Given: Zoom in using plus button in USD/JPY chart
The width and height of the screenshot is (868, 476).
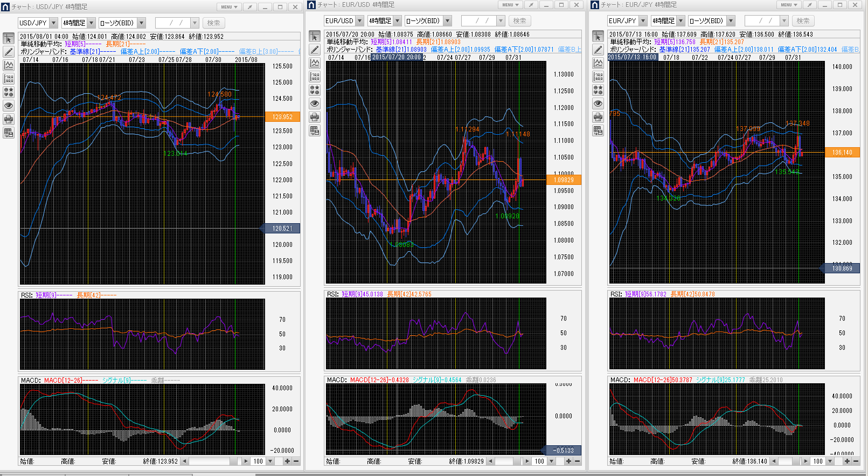Looking at the screenshot, I should click(x=287, y=461).
